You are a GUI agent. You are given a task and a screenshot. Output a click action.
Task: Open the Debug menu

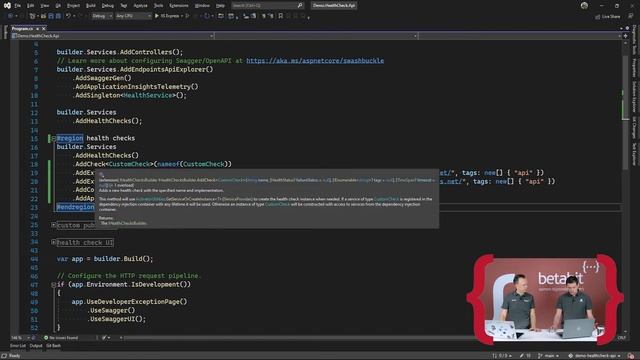tap(108, 6)
